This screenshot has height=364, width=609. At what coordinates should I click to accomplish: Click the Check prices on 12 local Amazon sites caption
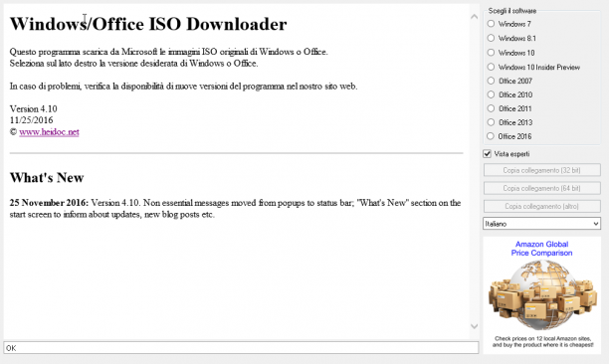[542, 341]
